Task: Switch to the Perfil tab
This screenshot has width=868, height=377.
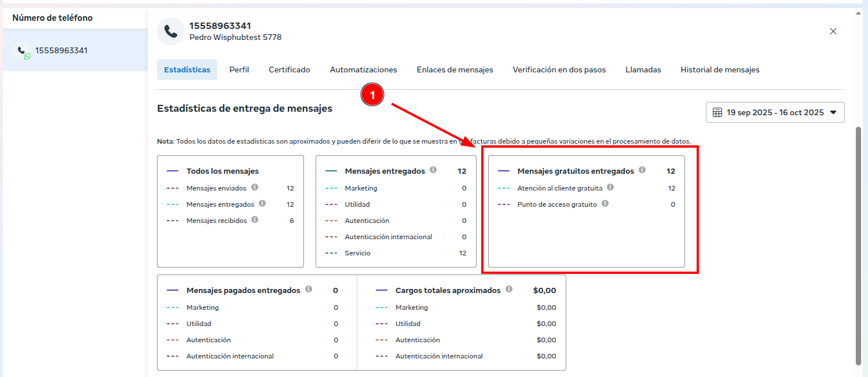Action: (239, 69)
